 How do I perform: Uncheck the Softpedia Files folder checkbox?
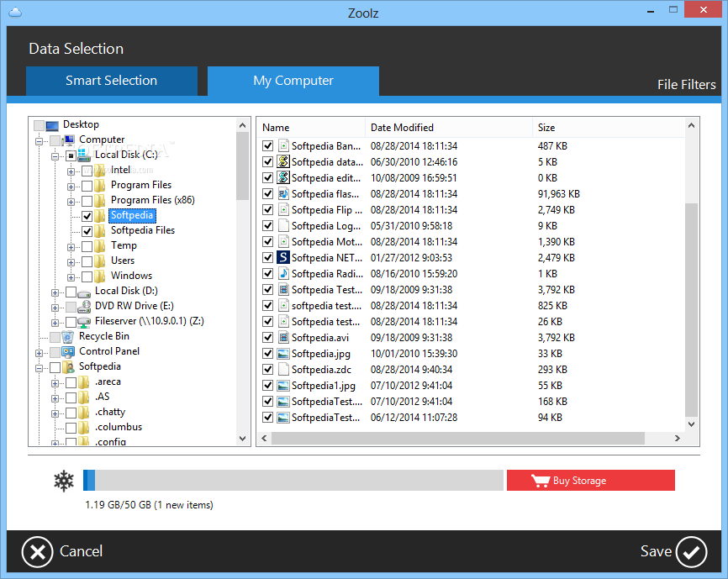point(87,231)
